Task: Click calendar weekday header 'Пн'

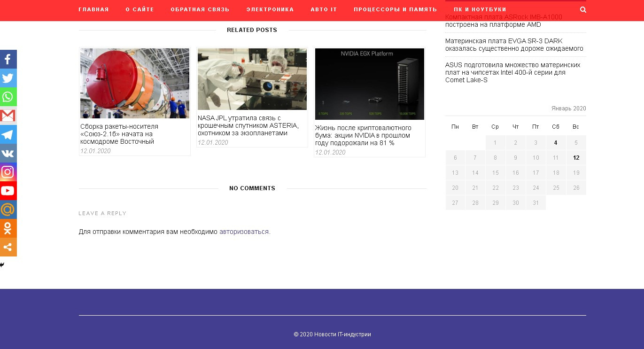Action: (455, 127)
